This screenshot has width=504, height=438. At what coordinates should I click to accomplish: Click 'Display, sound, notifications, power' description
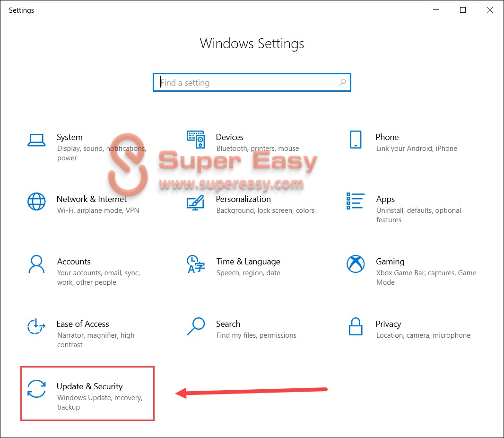pyautogui.click(x=102, y=153)
